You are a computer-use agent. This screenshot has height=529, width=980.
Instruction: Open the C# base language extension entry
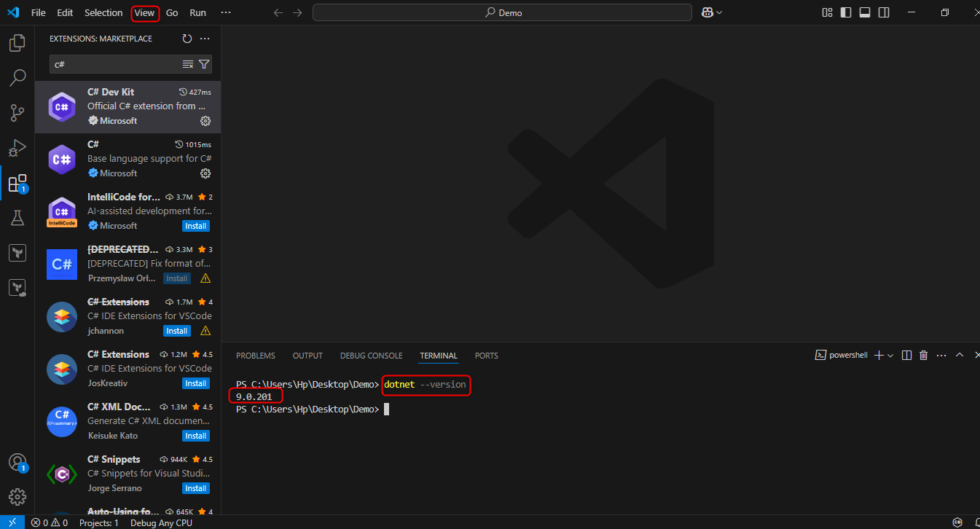click(128, 159)
